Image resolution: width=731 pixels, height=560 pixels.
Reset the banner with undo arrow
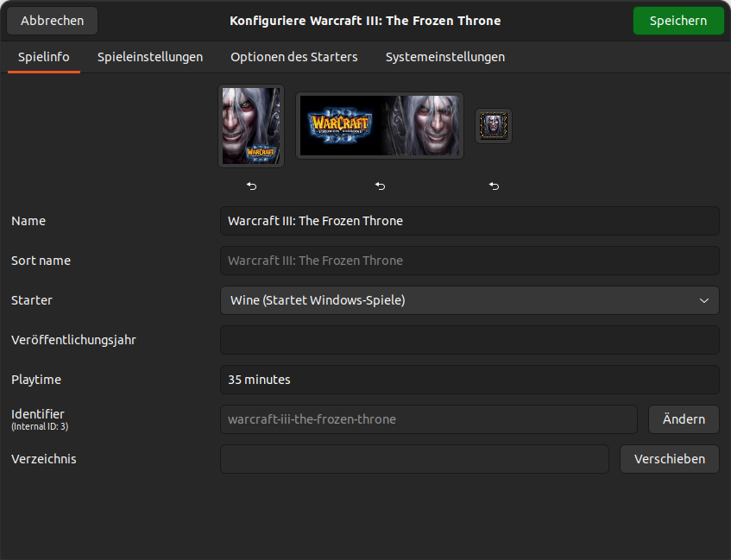380,186
